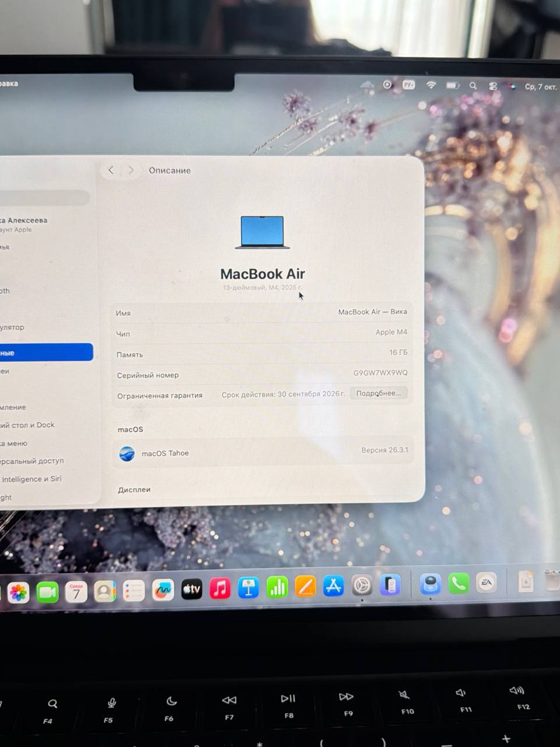Open the Downloads stack in the Dock

pyautogui.click(x=526, y=581)
